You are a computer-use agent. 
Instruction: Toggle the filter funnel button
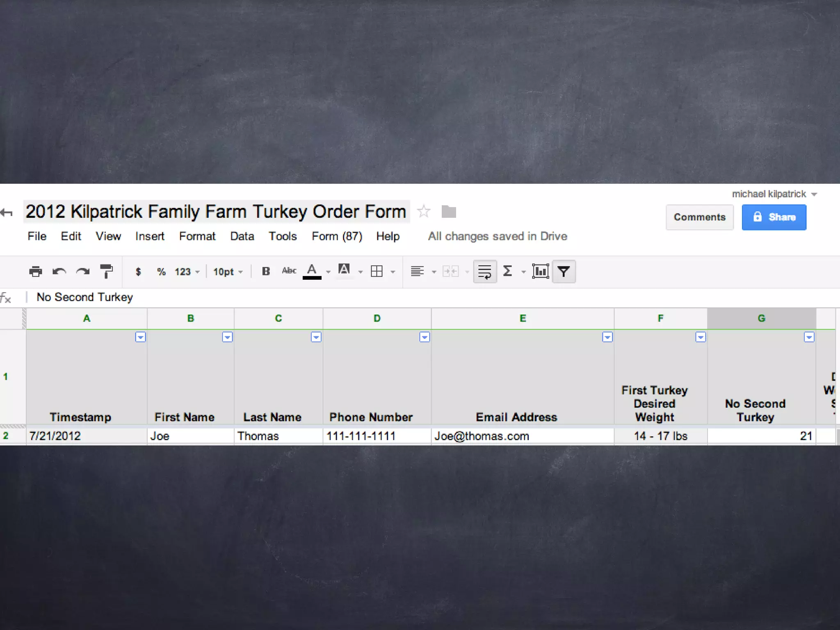pos(564,272)
